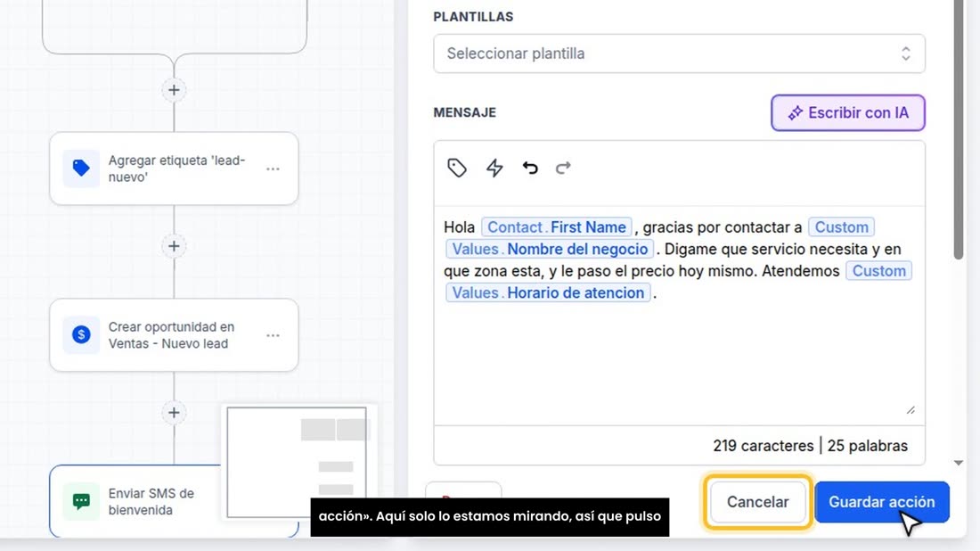Undo the last message edit
The width and height of the screenshot is (980, 551).
[x=530, y=168]
